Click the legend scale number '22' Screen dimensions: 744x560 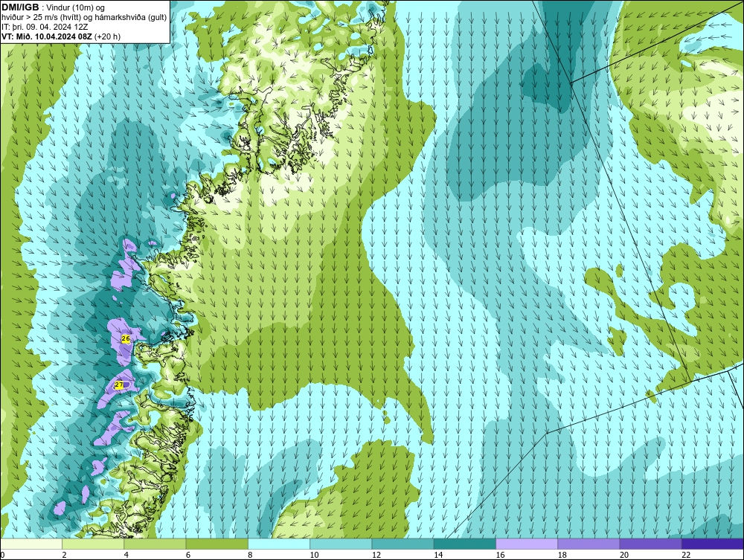tap(686, 556)
